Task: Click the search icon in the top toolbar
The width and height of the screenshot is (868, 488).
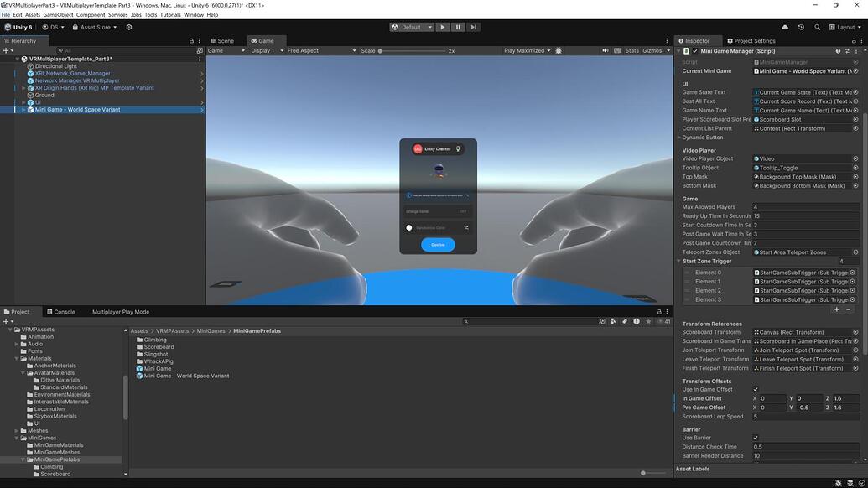Action: click(818, 26)
